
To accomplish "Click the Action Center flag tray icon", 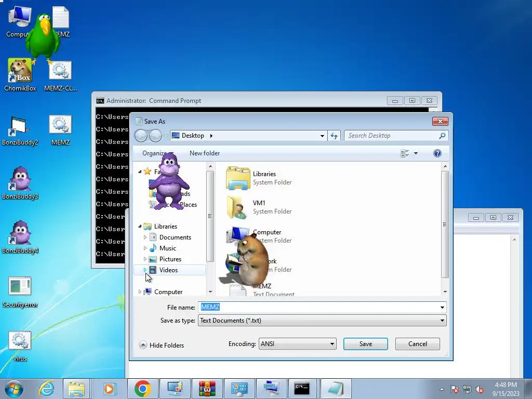I will [x=455, y=389].
